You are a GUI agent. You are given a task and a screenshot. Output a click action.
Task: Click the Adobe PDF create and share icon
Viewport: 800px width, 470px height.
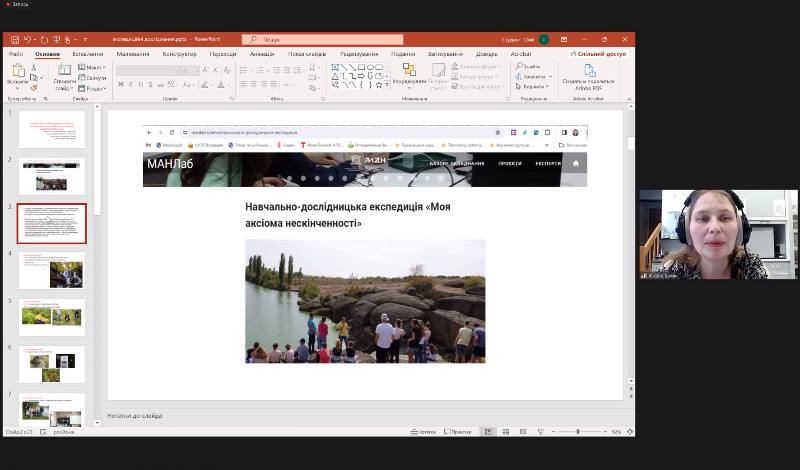tap(588, 72)
